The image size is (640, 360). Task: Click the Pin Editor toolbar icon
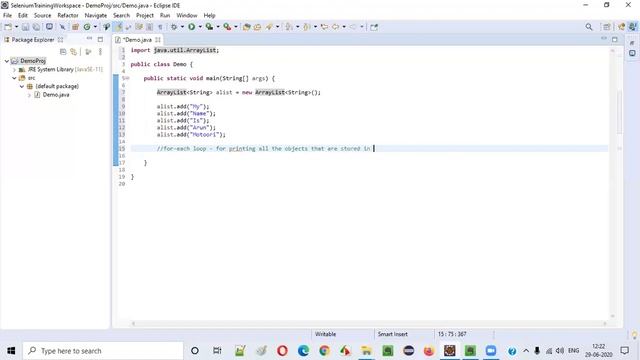click(x=374, y=27)
